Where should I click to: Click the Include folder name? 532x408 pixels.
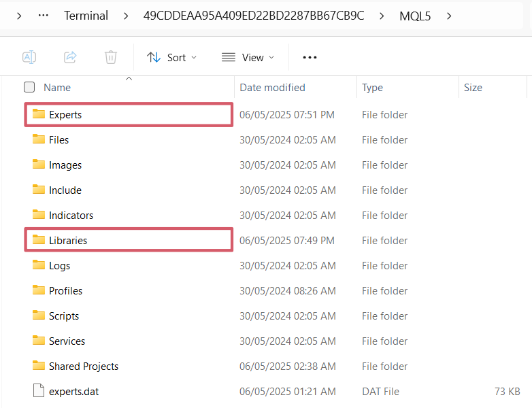point(65,190)
